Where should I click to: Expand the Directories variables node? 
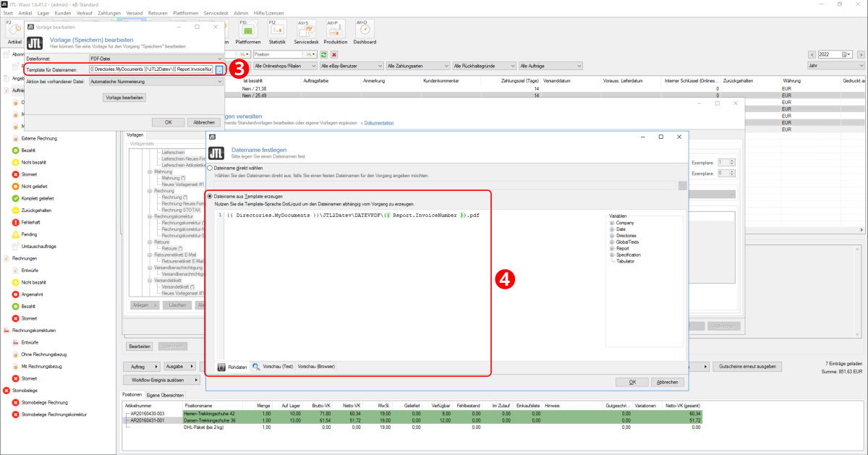[x=612, y=236]
